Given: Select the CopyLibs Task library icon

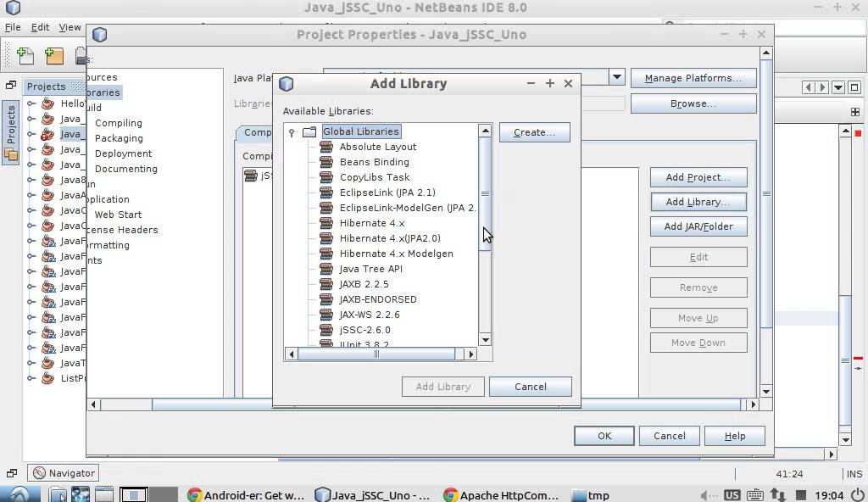Looking at the screenshot, I should [326, 177].
